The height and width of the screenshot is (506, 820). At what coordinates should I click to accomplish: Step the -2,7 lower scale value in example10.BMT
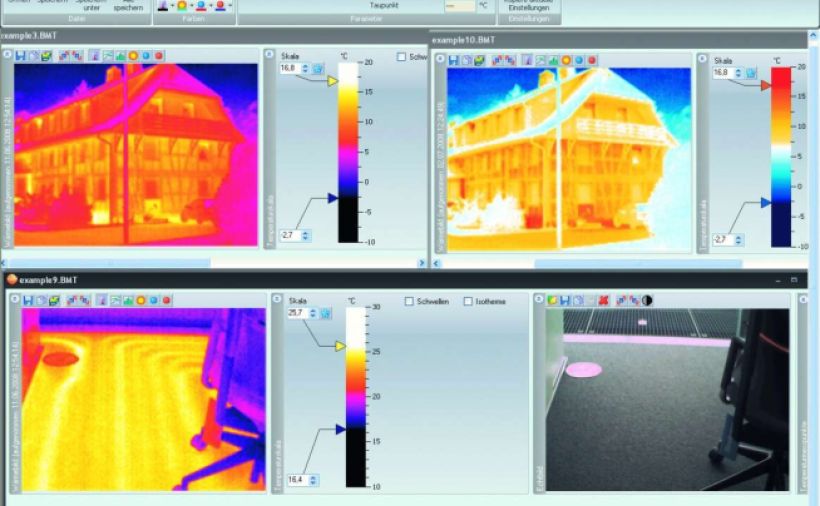(738, 240)
